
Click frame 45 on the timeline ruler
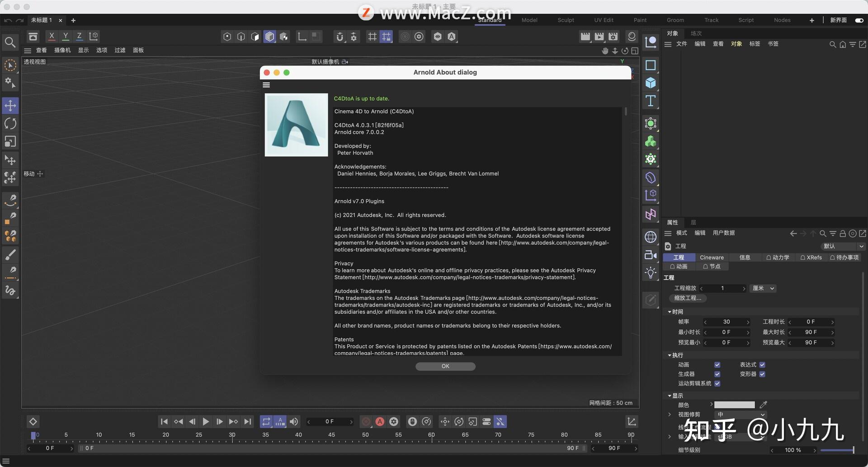(331, 436)
